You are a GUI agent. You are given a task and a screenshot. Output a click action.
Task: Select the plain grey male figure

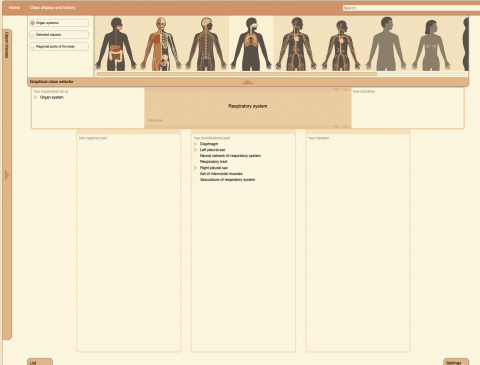(386, 44)
